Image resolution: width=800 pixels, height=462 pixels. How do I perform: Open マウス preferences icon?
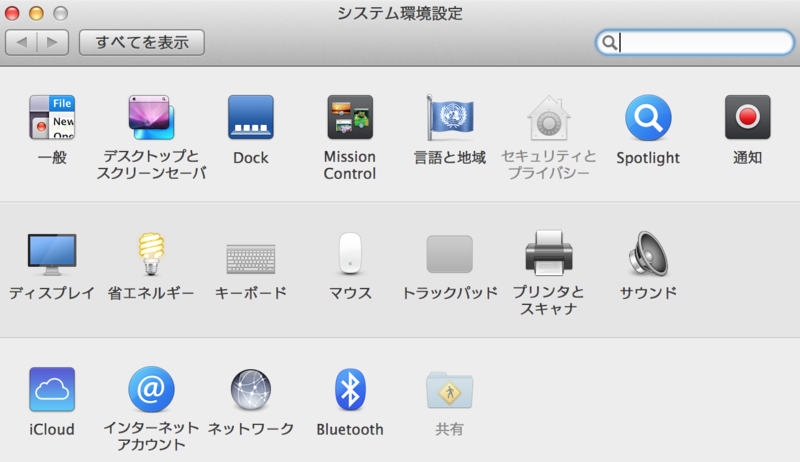pyautogui.click(x=350, y=253)
